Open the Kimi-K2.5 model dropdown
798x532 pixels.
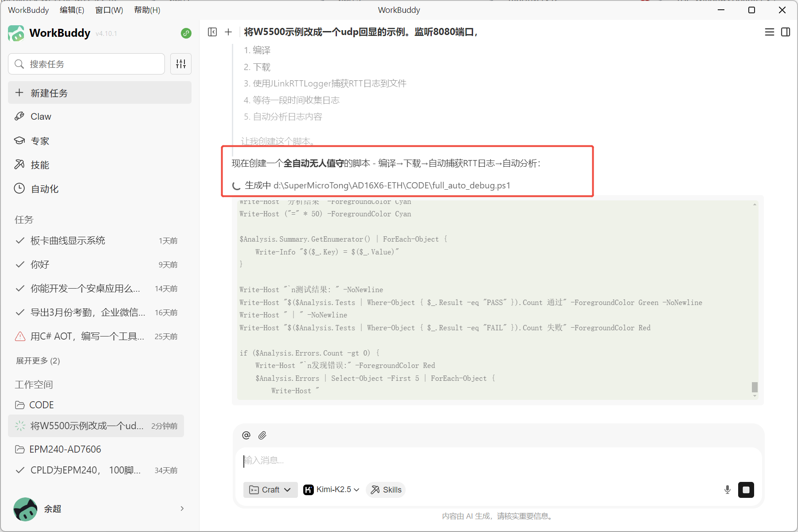(331, 490)
